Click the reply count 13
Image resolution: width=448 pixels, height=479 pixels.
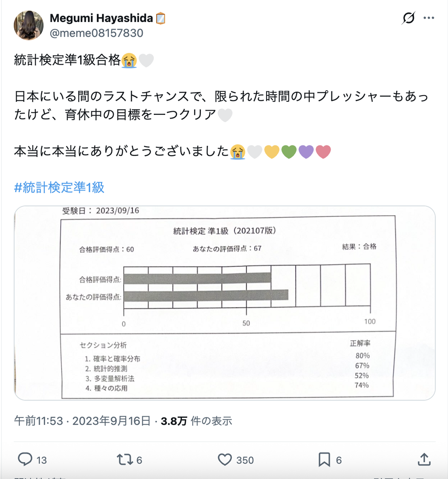click(x=42, y=460)
